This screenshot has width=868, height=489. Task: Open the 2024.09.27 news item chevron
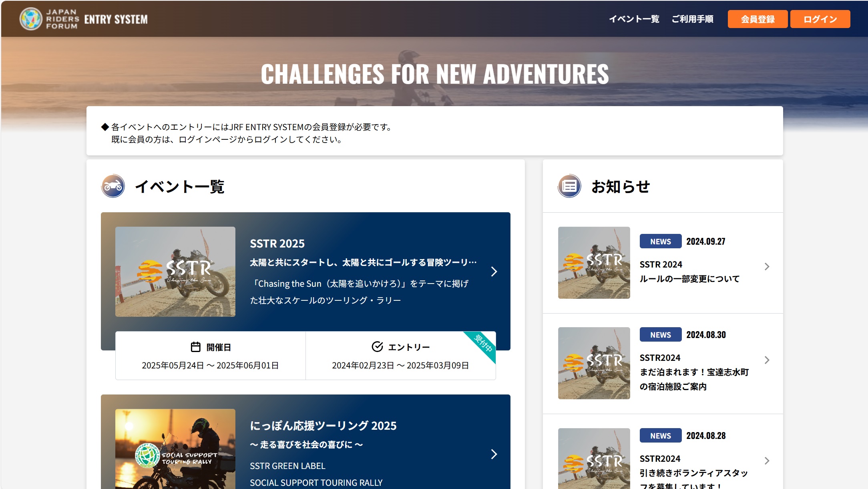[x=767, y=267]
